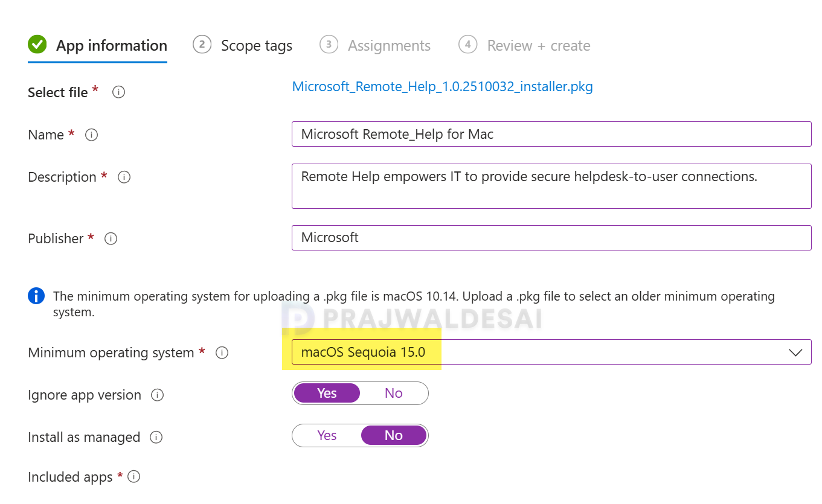The width and height of the screenshot is (822, 504).
Task: Go to the Scope tags step
Action: coord(243,45)
